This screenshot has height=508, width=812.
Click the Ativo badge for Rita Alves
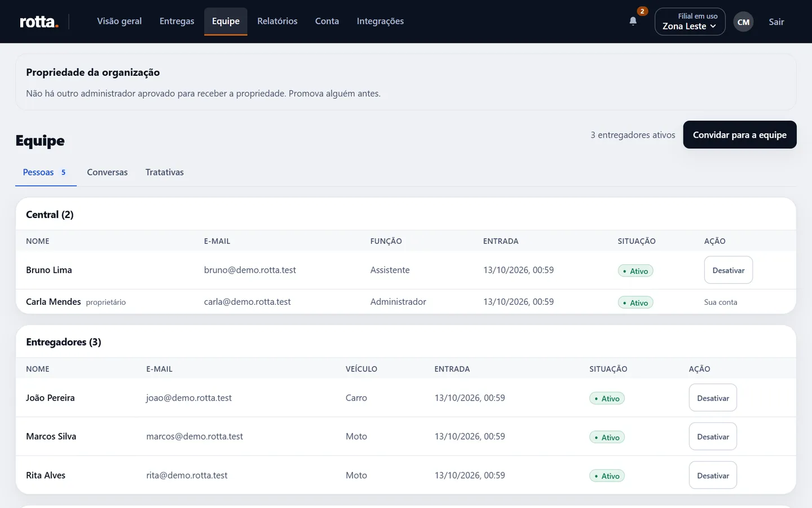click(x=607, y=476)
